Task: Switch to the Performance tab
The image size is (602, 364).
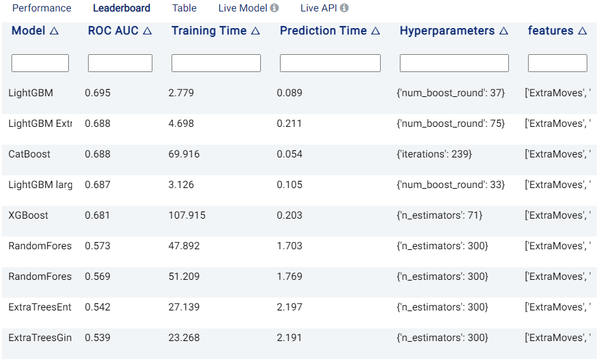Action: pyautogui.click(x=41, y=8)
